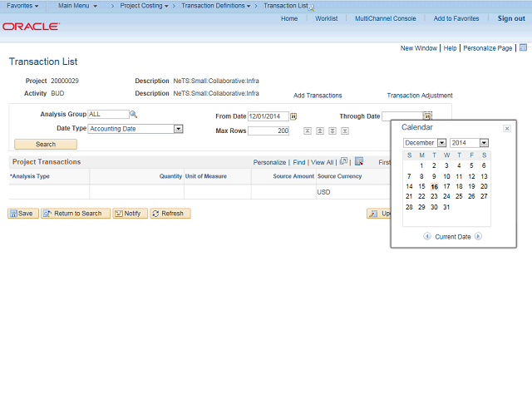
Task: Click the From Date input field
Action: (x=268, y=116)
